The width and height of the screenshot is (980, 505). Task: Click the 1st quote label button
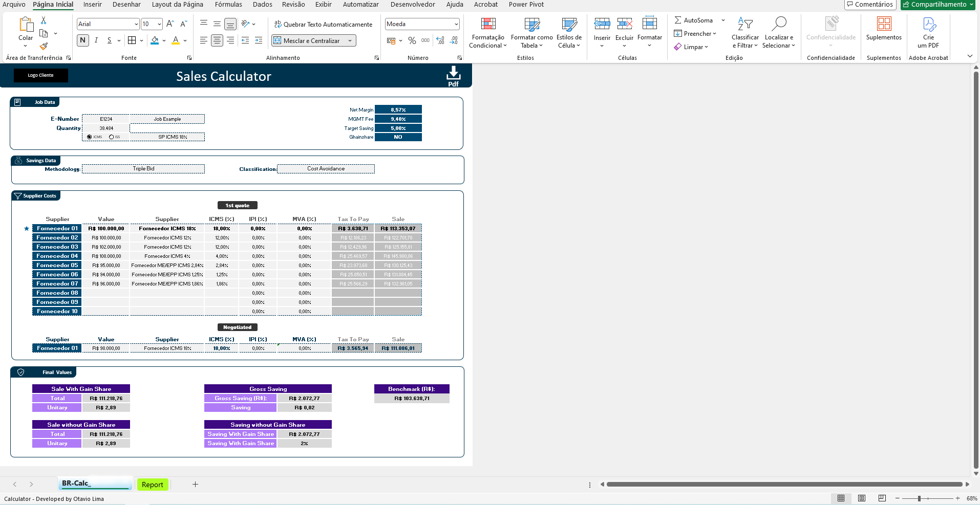point(237,205)
